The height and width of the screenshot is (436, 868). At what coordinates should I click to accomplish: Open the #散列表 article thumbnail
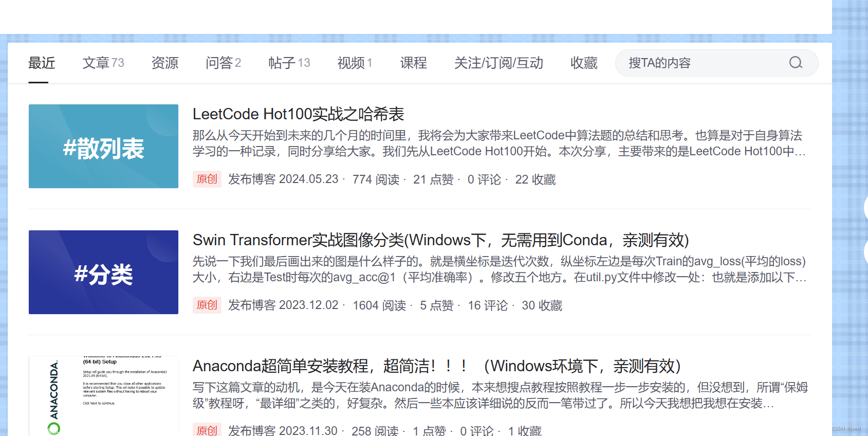pyautogui.click(x=103, y=146)
